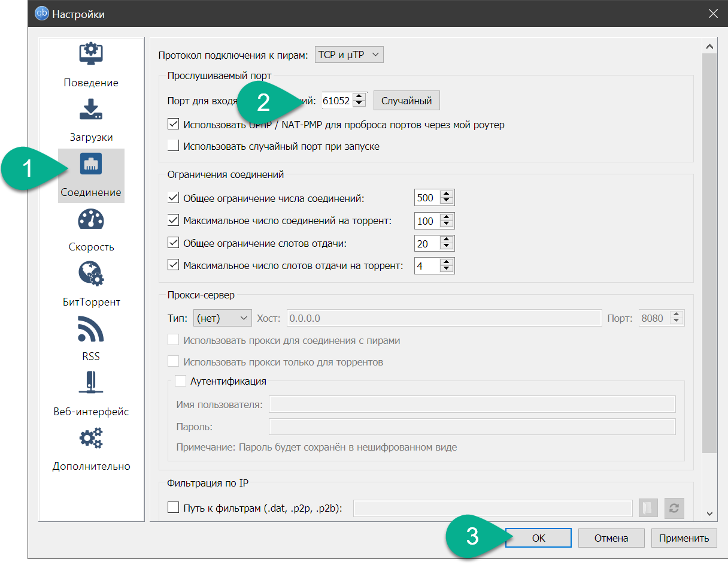The height and width of the screenshot is (583, 728).
Task: Select the Соединение network icon
Action: [91, 164]
